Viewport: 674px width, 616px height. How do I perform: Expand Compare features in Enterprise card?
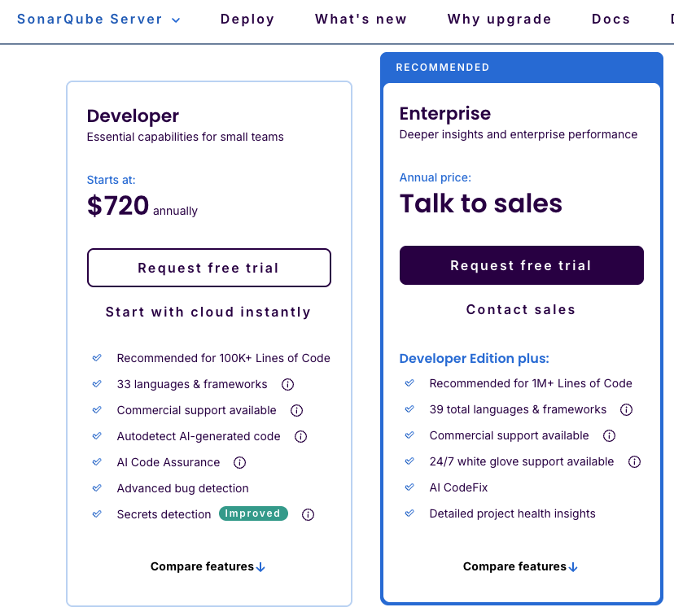520,566
